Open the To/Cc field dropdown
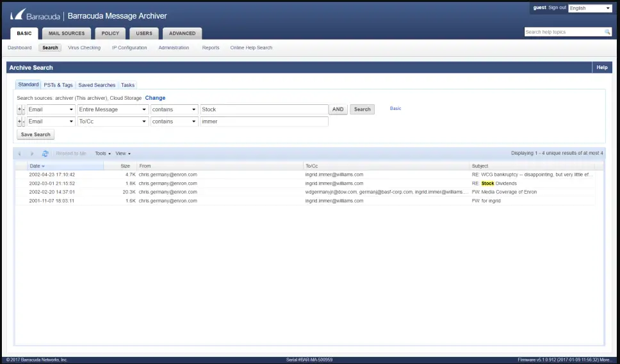This screenshot has width=620, height=364. (113, 122)
